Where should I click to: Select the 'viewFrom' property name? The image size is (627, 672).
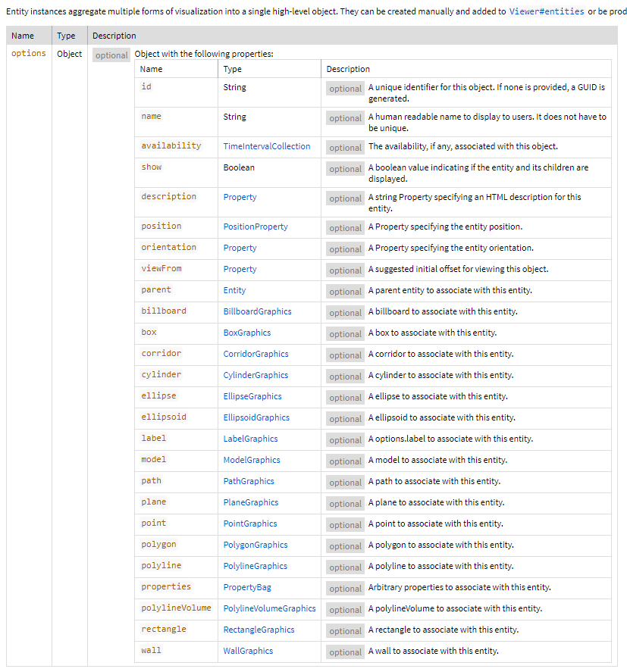(x=161, y=268)
